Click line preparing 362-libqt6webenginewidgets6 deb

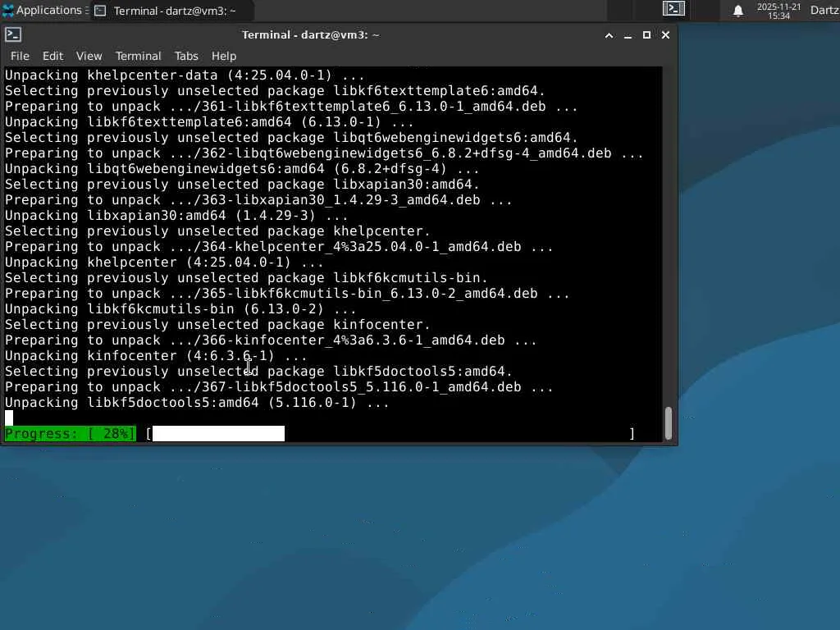pos(324,153)
